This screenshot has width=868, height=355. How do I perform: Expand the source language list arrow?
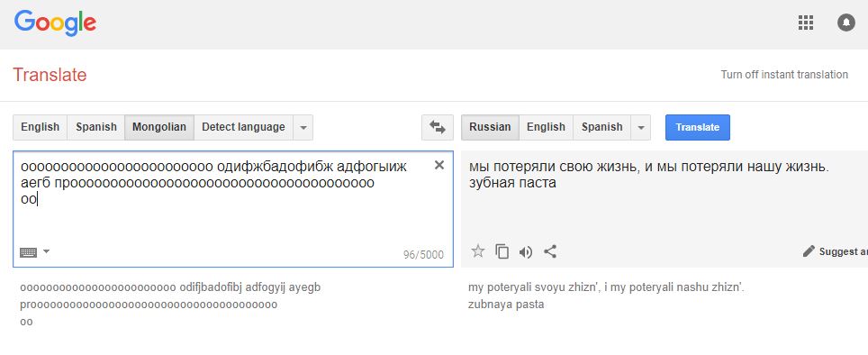(x=303, y=127)
